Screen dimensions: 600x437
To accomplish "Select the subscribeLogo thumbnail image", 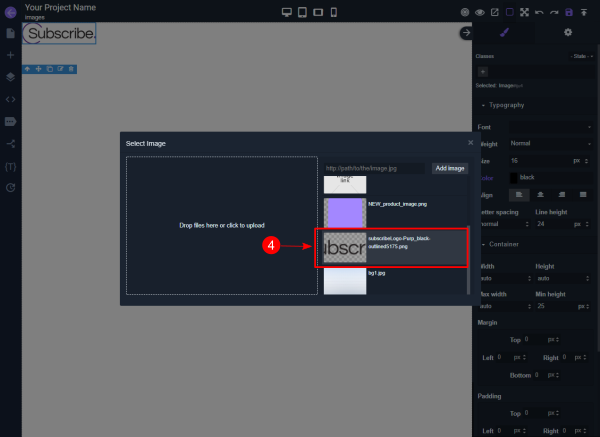I will (x=343, y=248).
